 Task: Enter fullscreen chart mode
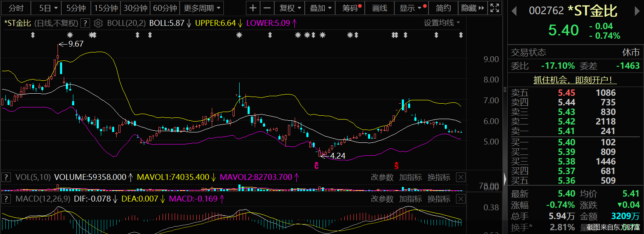[495, 8]
